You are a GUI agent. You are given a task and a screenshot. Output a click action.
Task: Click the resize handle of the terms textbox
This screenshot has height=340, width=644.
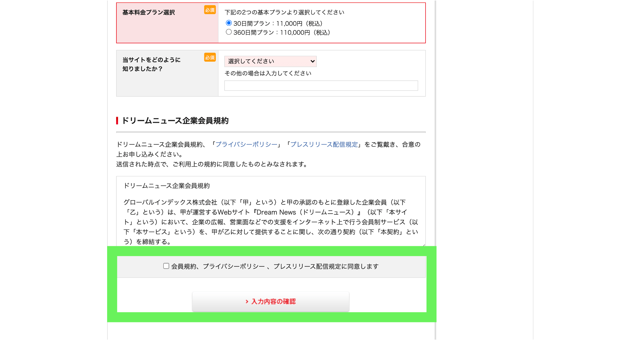(x=424, y=245)
